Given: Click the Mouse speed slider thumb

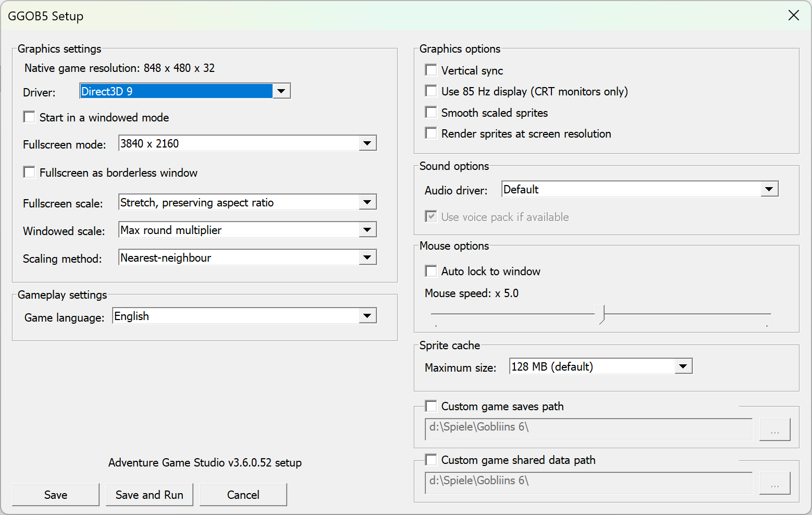Looking at the screenshot, I should click(x=602, y=314).
